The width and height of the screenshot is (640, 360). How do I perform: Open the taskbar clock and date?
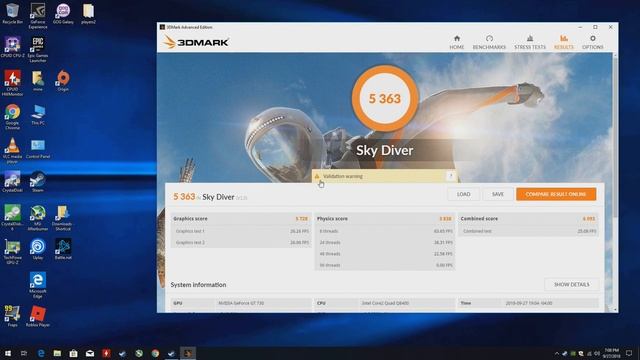[x=611, y=353]
